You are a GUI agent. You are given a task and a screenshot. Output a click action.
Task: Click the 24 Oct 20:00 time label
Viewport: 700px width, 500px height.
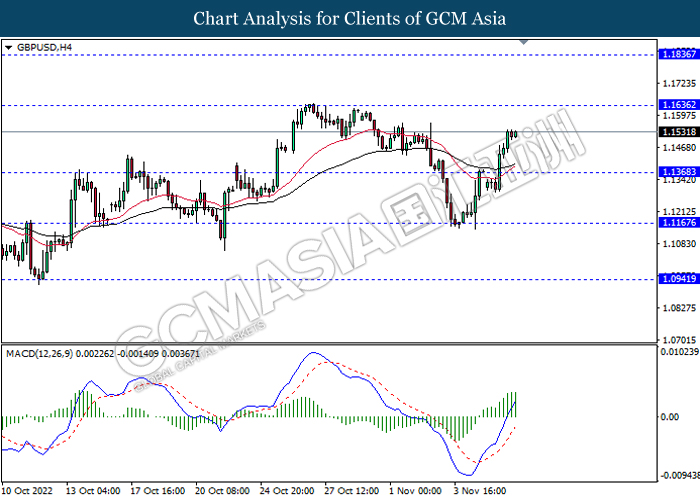click(x=287, y=491)
